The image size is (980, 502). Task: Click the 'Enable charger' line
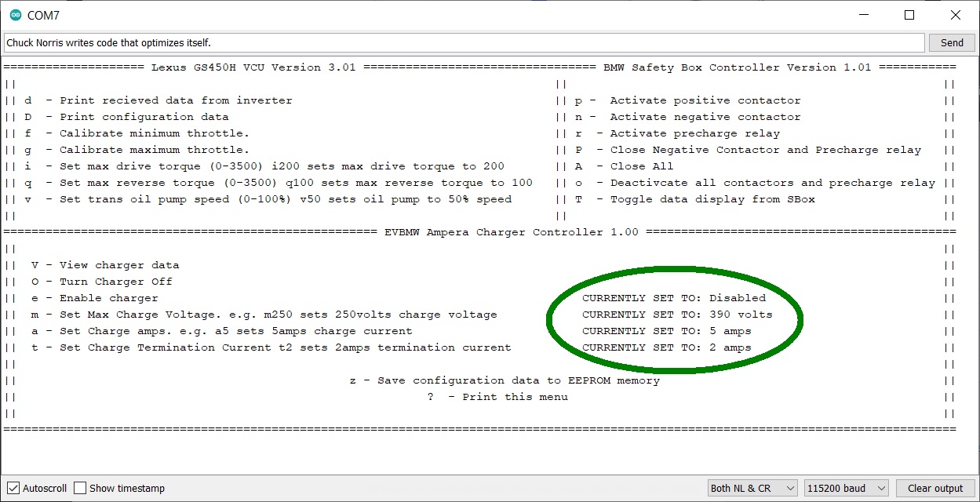click(95, 298)
